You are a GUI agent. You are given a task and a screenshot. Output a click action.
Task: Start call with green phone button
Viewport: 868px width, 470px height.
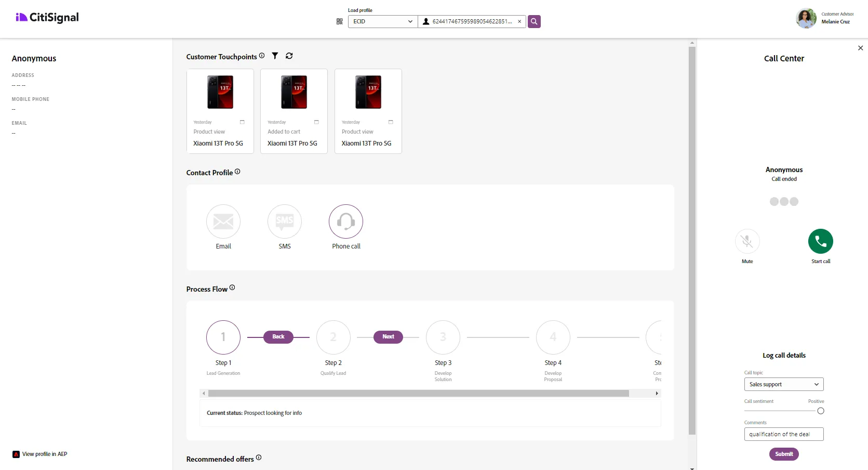[821, 241]
